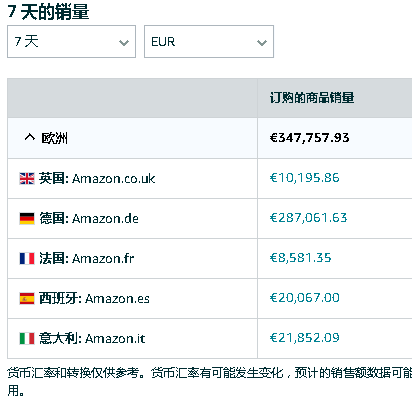Open the €10,195.86 UK sales link
The width and height of the screenshot is (412, 403).
[x=304, y=178]
